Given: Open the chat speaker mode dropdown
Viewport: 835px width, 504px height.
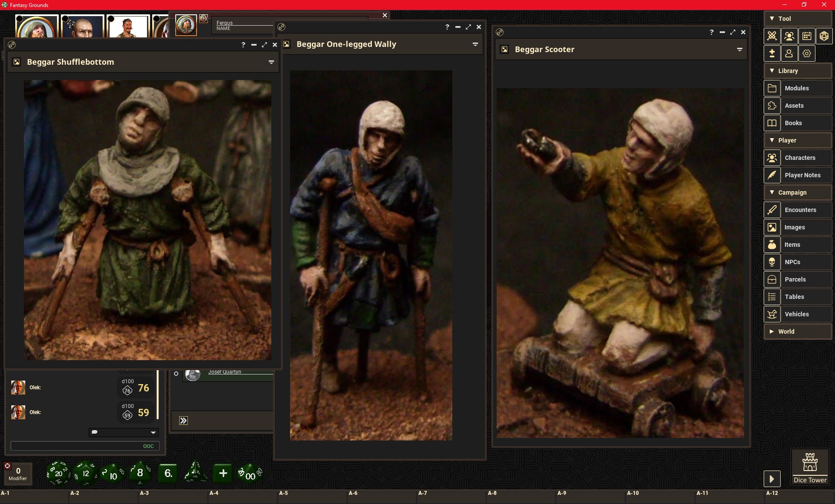Looking at the screenshot, I should pos(124,432).
